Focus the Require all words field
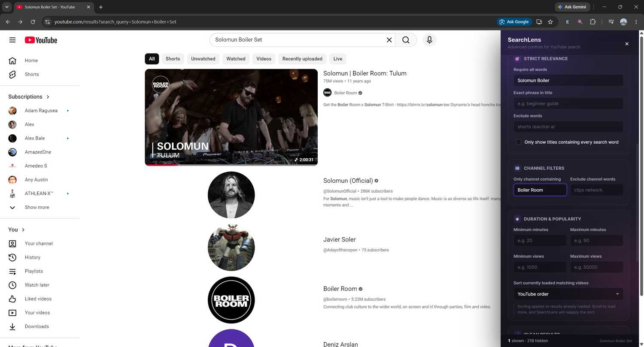Screen dimensions: 644x347 tap(568, 80)
